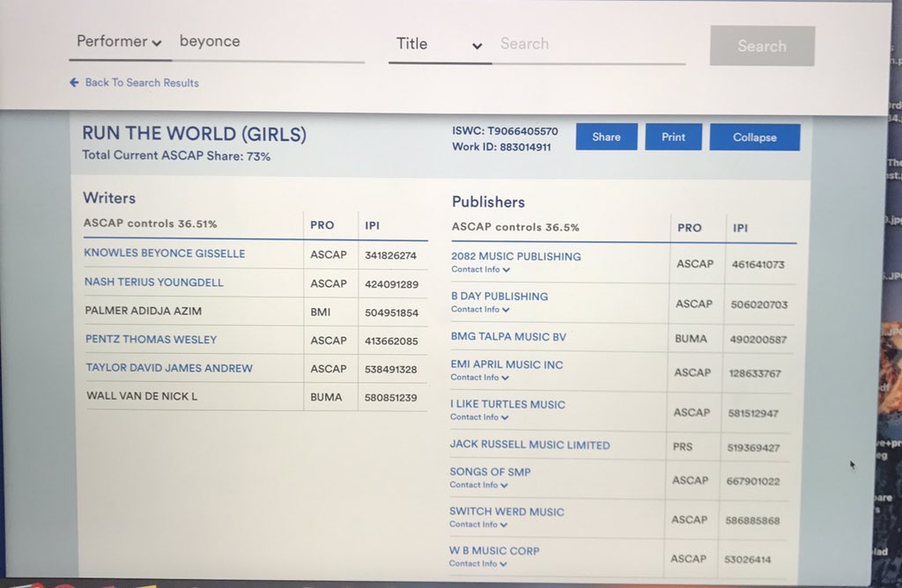Image resolution: width=902 pixels, height=588 pixels.
Task: Expand Contact Info for Switch Werd Music
Action: click(x=478, y=525)
